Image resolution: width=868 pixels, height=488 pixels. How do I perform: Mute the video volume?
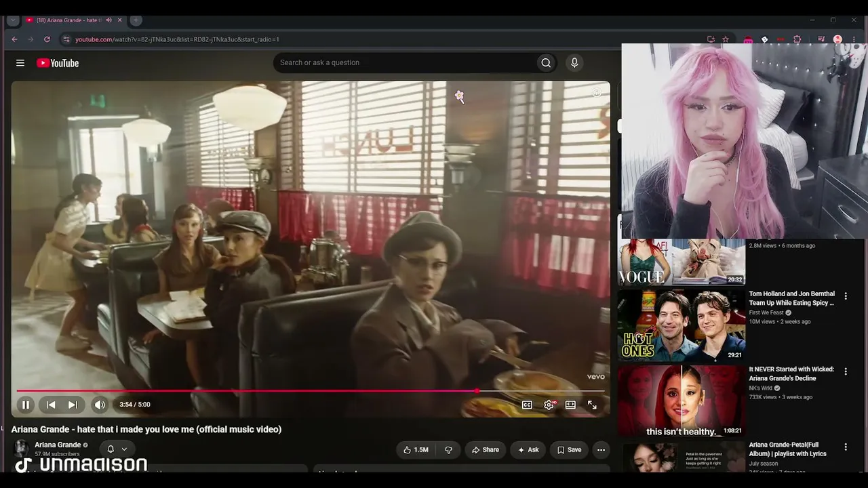(100, 405)
